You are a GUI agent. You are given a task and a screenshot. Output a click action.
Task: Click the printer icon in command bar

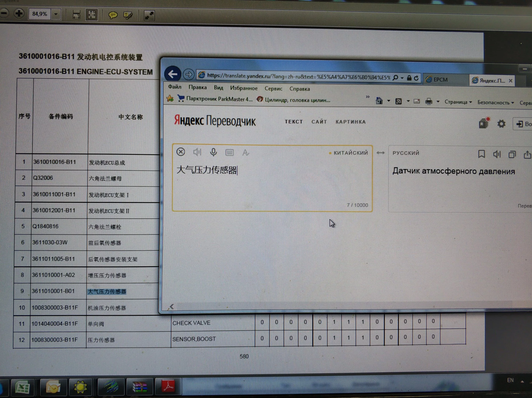(x=429, y=101)
